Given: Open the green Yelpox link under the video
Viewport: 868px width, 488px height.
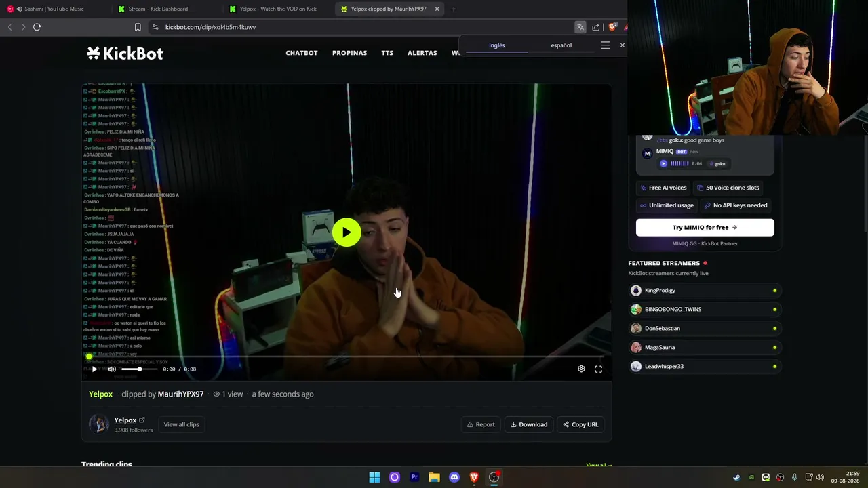Looking at the screenshot, I should [x=100, y=394].
